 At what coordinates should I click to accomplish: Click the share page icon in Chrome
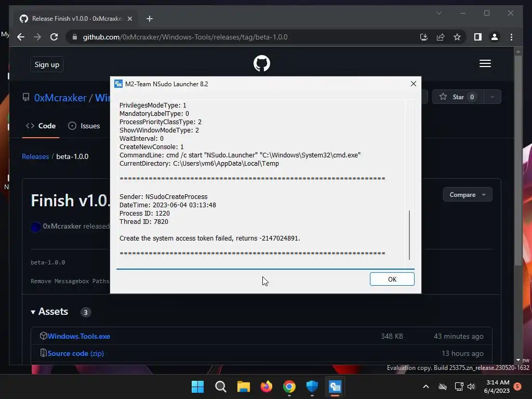(441, 37)
